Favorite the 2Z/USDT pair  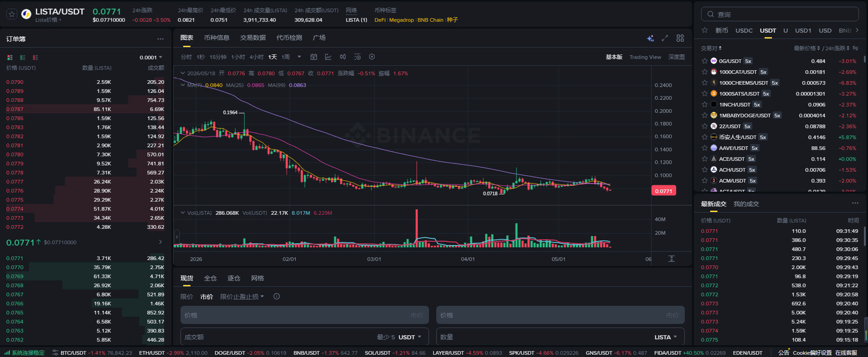point(705,126)
